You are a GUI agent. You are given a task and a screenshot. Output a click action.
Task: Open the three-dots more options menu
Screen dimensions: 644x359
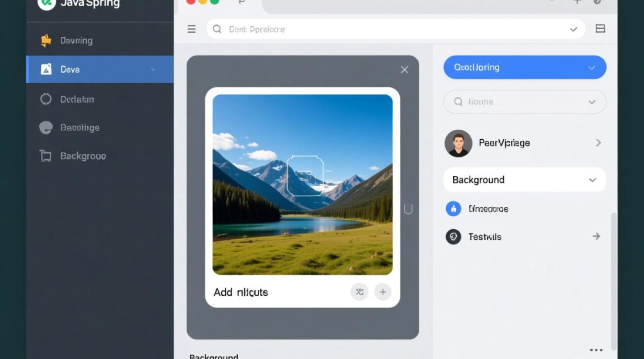[x=596, y=350]
